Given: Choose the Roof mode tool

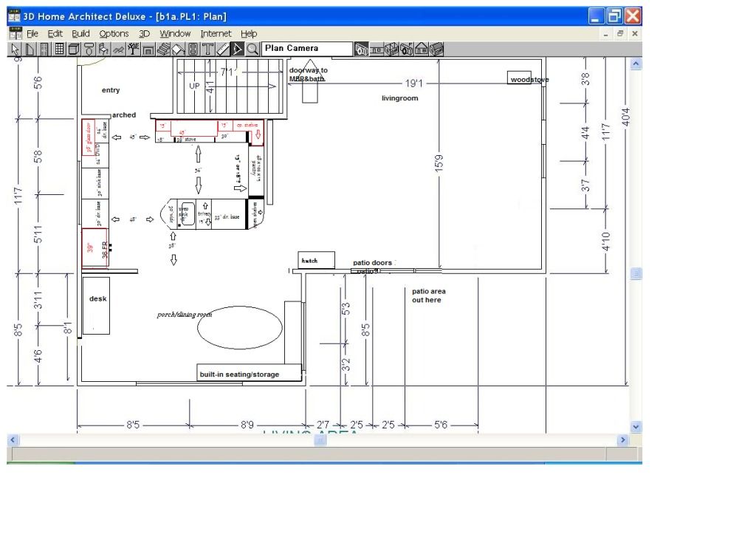Looking at the screenshot, I should [x=178, y=49].
